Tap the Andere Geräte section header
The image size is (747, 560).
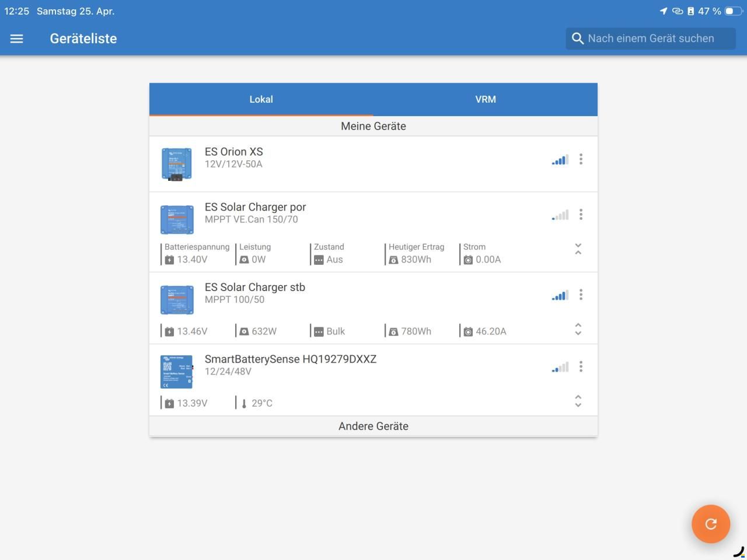coord(373,426)
